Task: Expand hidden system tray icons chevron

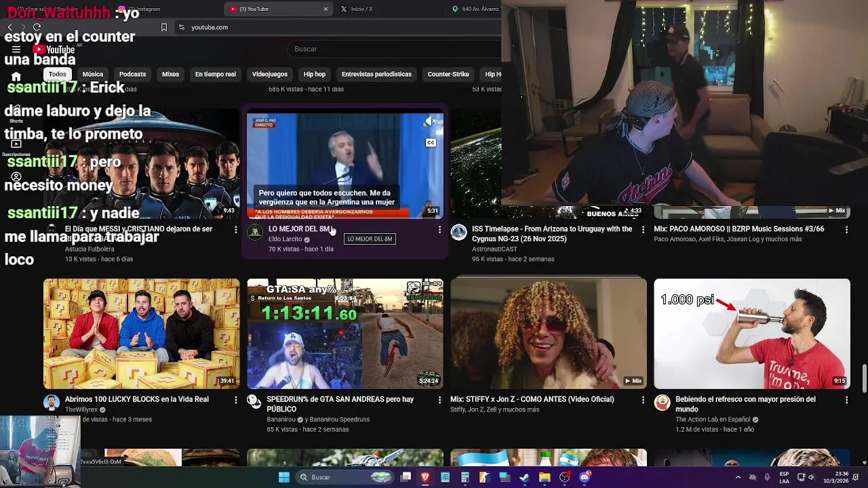Action: [738, 477]
